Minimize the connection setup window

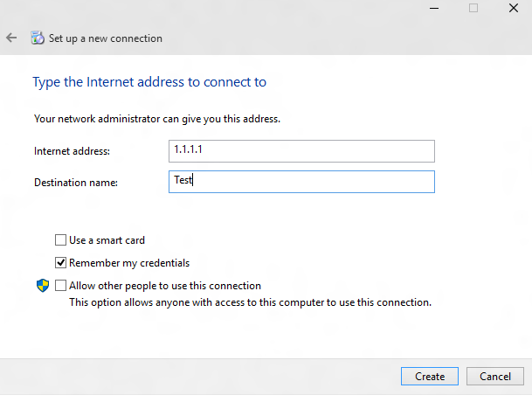click(434, 8)
